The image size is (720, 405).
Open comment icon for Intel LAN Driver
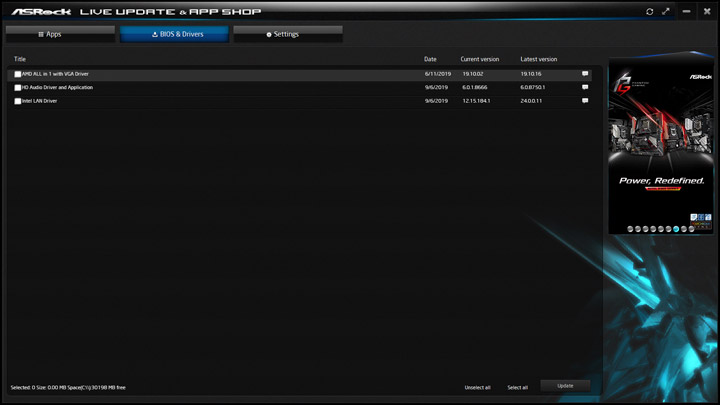pos(585,101)
